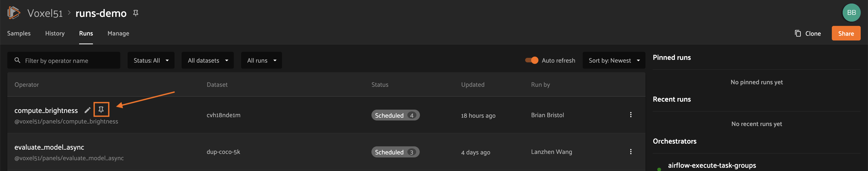Open the three-dot menu for the compute_brightness row
Screen dimensions: 868x171
630,115
